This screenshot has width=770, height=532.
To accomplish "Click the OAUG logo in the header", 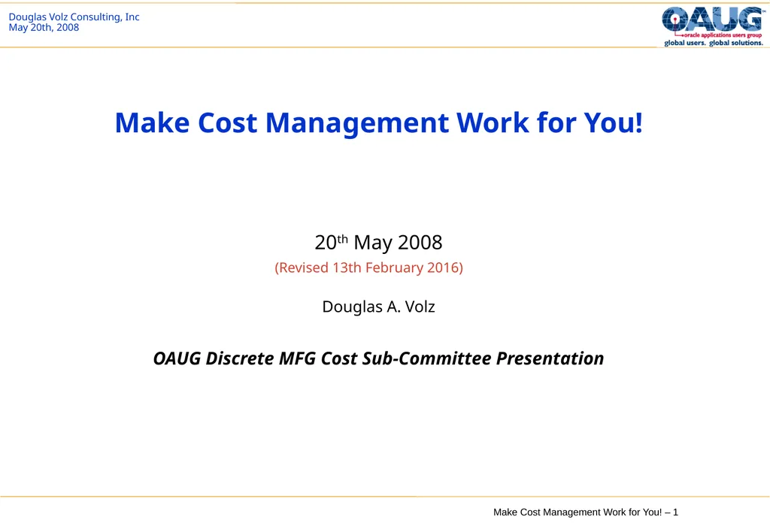I will (x=714, y=26).
